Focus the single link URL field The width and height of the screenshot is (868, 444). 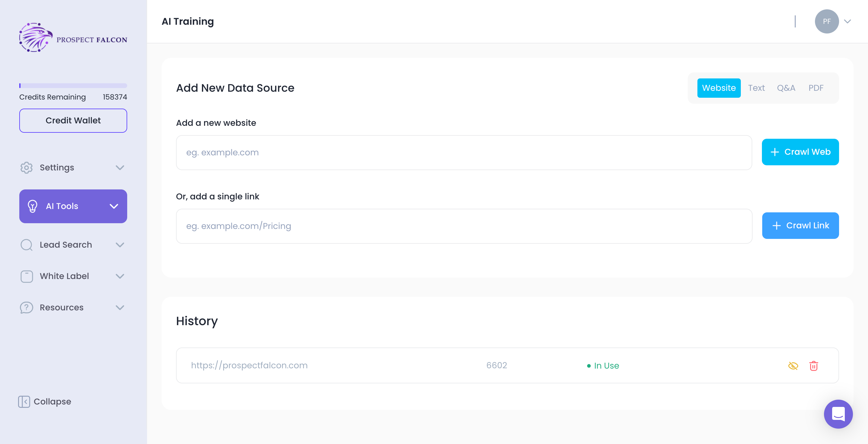[464, 226]
